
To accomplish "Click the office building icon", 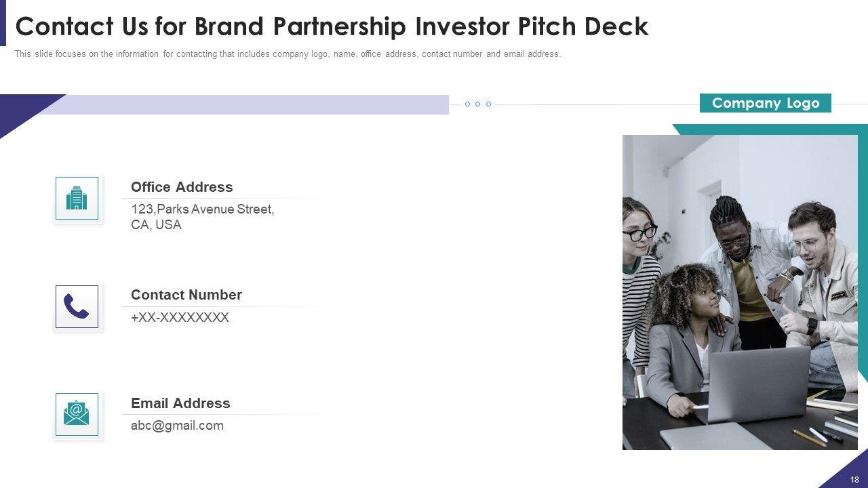I will click(x=77, y=198).
